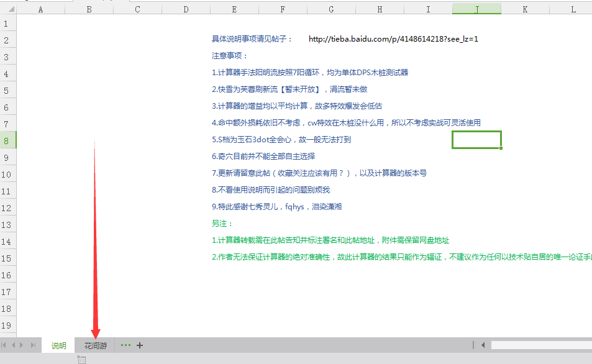Add a new sheet with plus icon
Screen dimensions: 592x364
pos(140,345)
